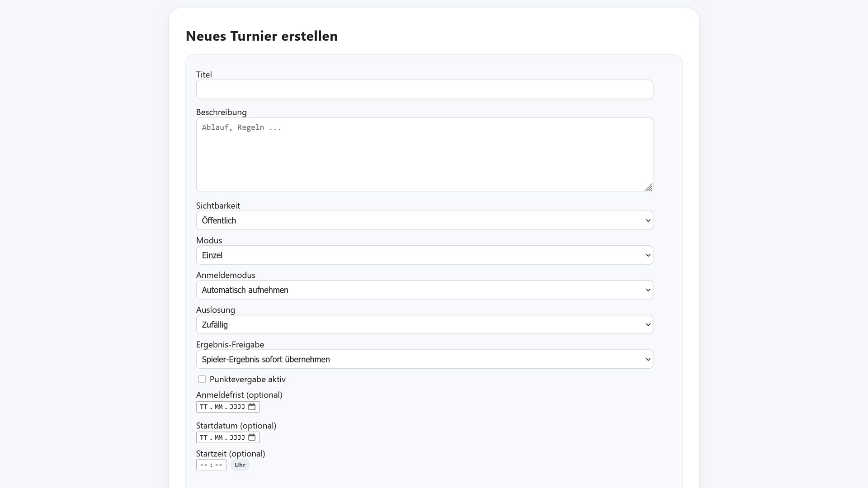Click the Startzeit (optional) label
868x488 pixels.
[x=231, y=454]
